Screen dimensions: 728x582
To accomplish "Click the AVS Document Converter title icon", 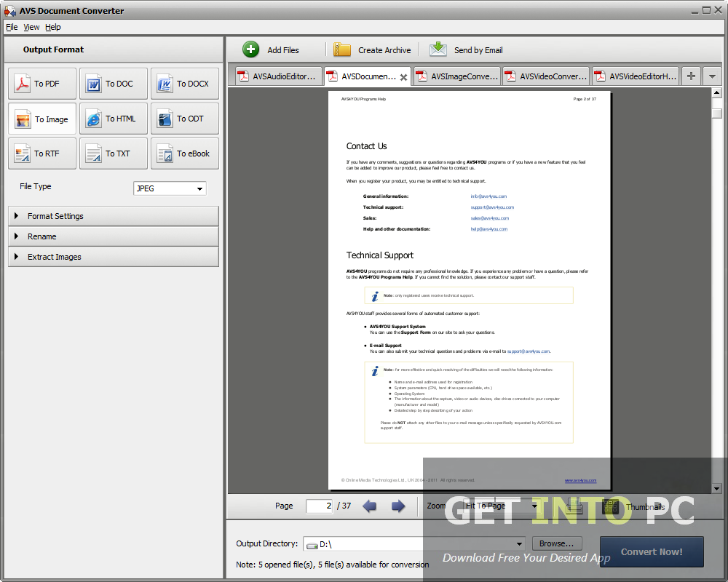I will click(x=9, y=10).
